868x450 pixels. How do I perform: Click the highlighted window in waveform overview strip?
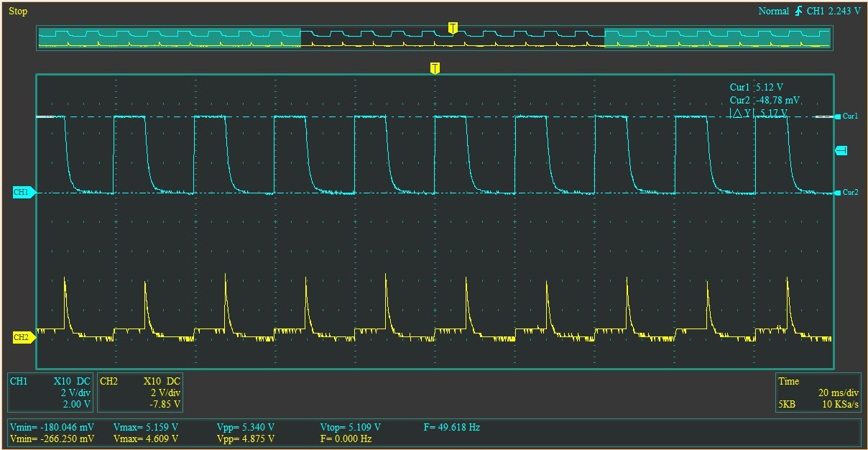click(453, 38)
